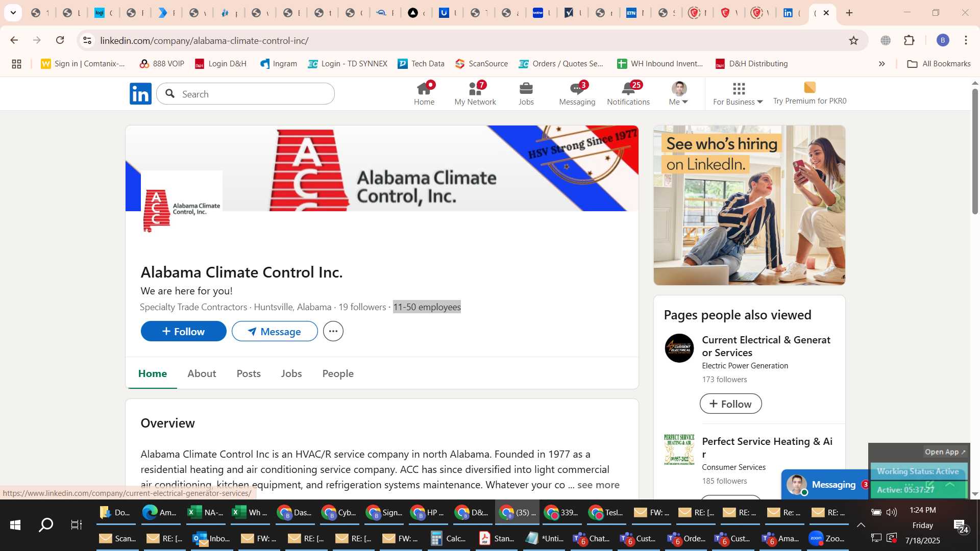
Task: Show hidden system tray icons
Action: pos(861,525)
